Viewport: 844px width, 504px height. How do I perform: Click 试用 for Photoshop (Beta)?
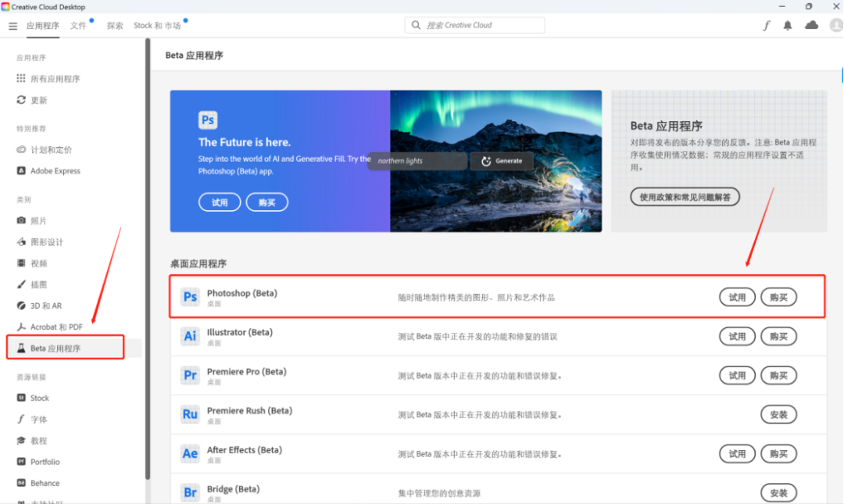(737, 297)
